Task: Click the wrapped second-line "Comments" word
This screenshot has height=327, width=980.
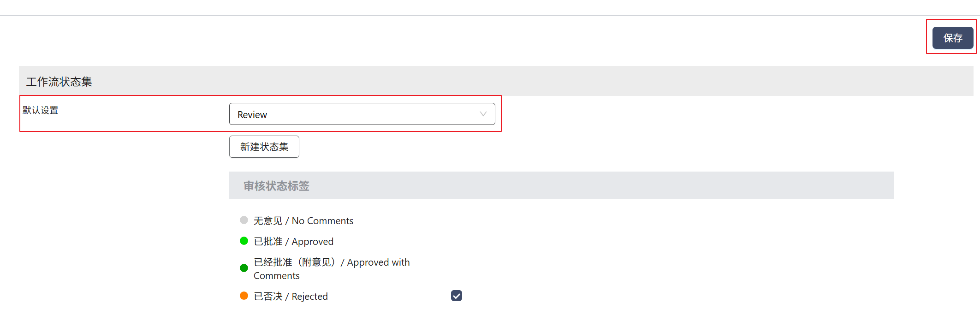Action: (x=276, y=276)
